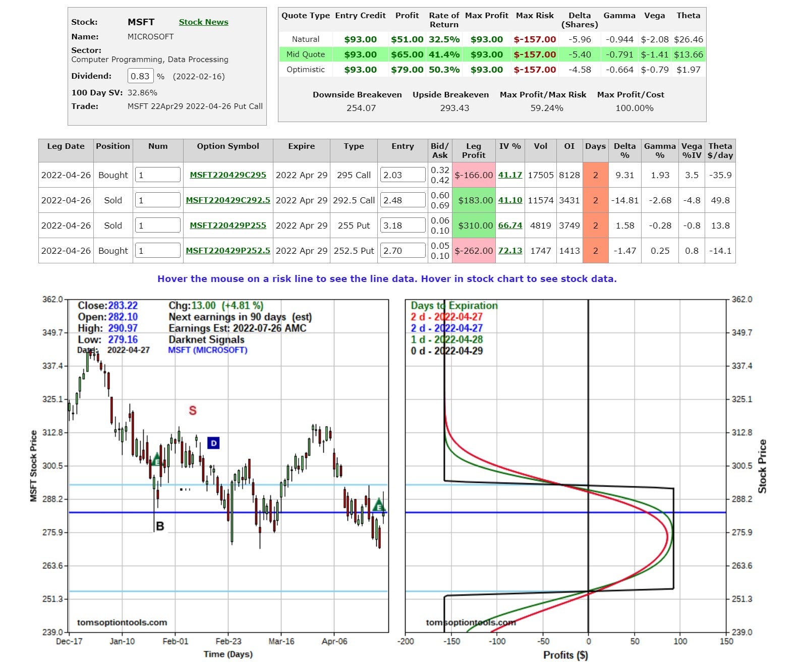Screen dimensions: 802x672
Task: Open the MSFT220429C292.5 option symbol link
Action: tap(228, 200)
